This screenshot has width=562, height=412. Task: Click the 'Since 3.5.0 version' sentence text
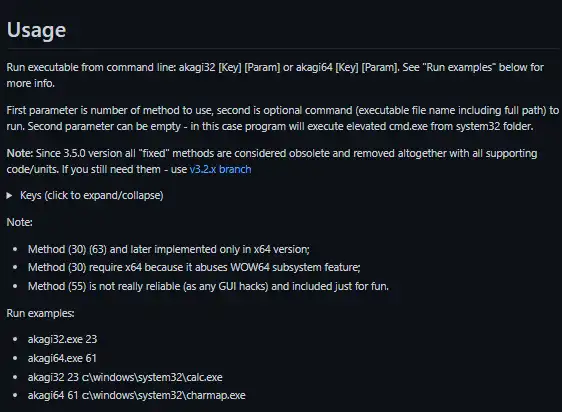(x=272, y=161)
